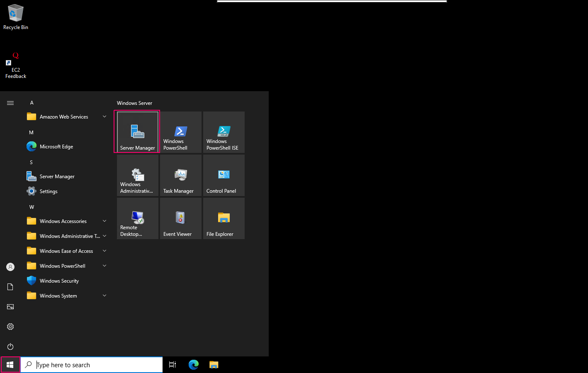Viewport: 588px width, 373px height.
Task: Open Pictures icon in the Start rail
Action: point(10,307)
